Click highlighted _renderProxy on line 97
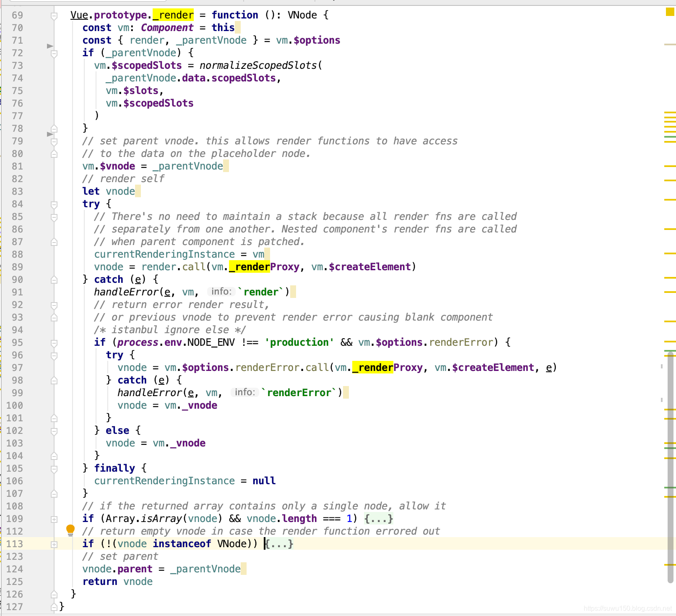 (x=387, y=368)
